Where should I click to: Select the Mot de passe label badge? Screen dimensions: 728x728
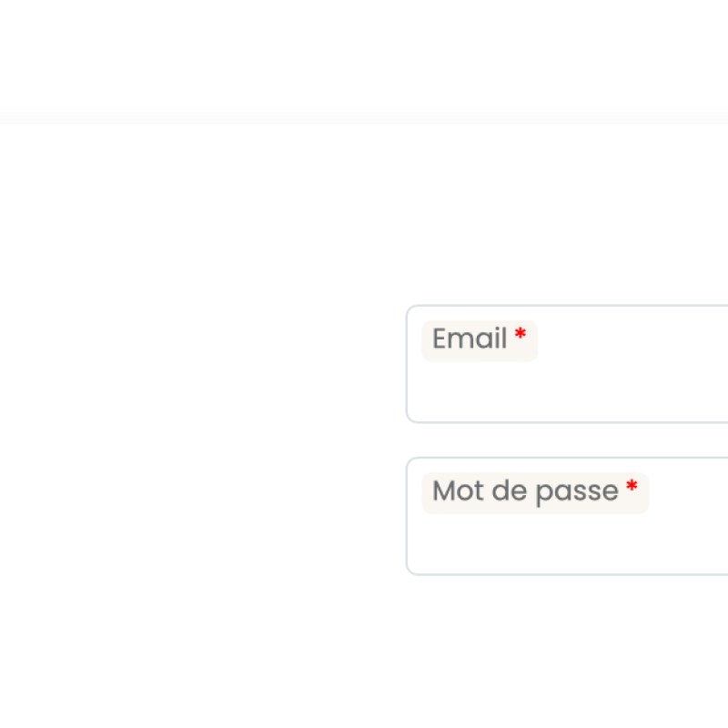click(535, 492)
